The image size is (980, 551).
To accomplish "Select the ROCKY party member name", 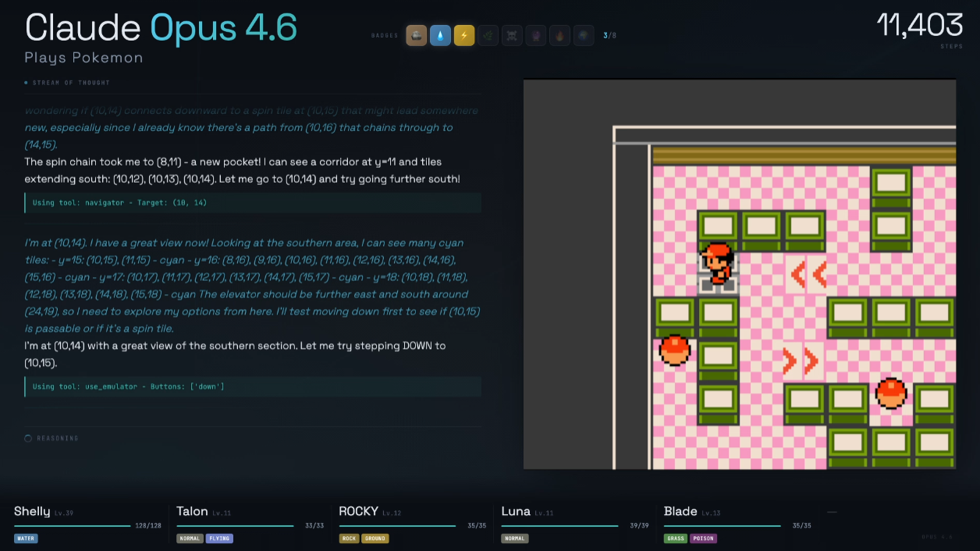I will point(358,511).
